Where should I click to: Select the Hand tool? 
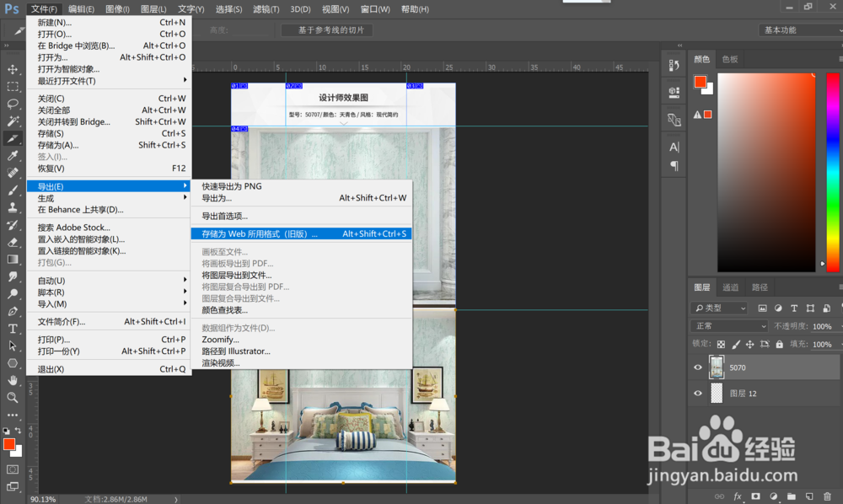[x=13, y=380]
